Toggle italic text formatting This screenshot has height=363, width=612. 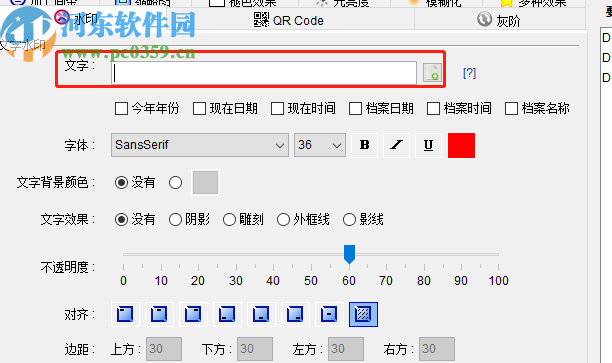tap(397, 145)
